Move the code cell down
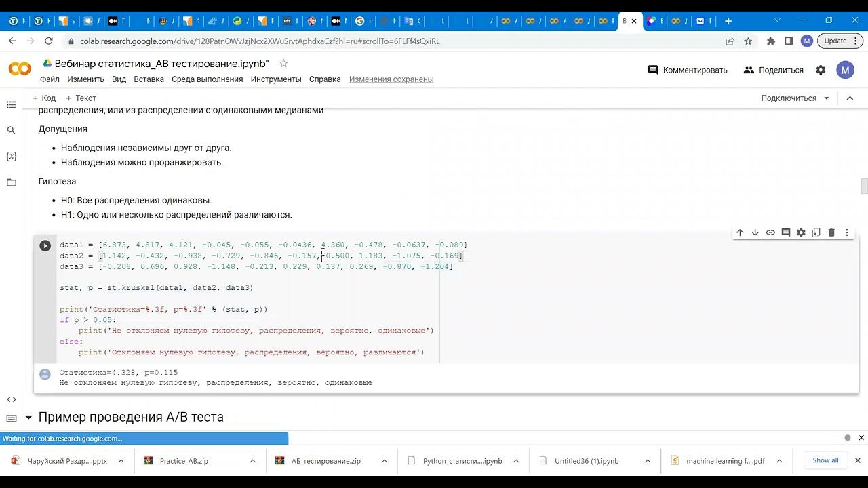Viewport: 868px width, 488px height. (755, 232)
